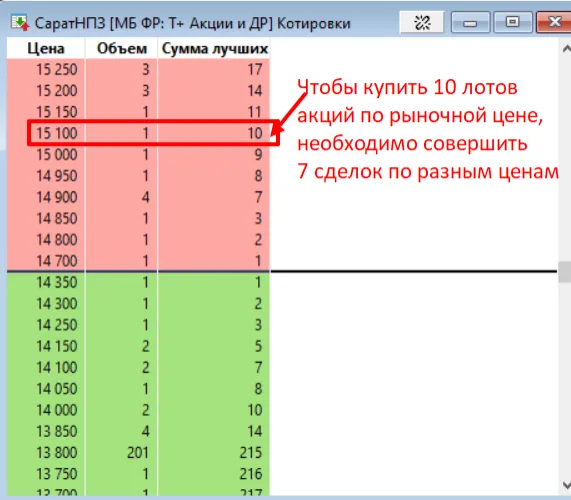
Task: Click the Цена column header
Action: pos(46,48)
